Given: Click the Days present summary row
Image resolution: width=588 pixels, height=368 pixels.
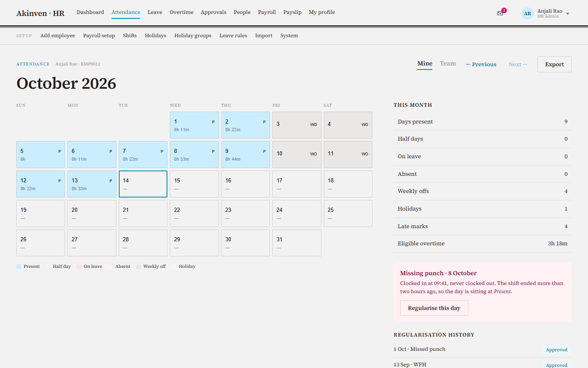Looking at the screenshot, I should (x=483, y=121).
